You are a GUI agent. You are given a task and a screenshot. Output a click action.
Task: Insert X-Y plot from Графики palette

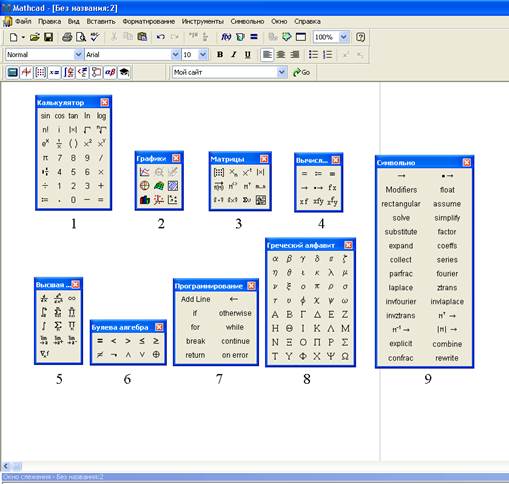click(x=145, y=172)
